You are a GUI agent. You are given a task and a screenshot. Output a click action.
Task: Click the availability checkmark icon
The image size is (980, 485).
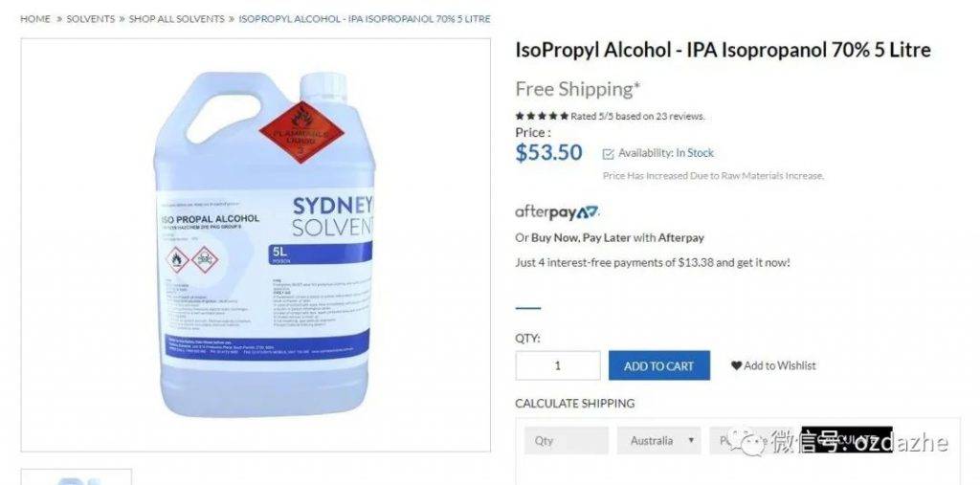click(608, 154)
